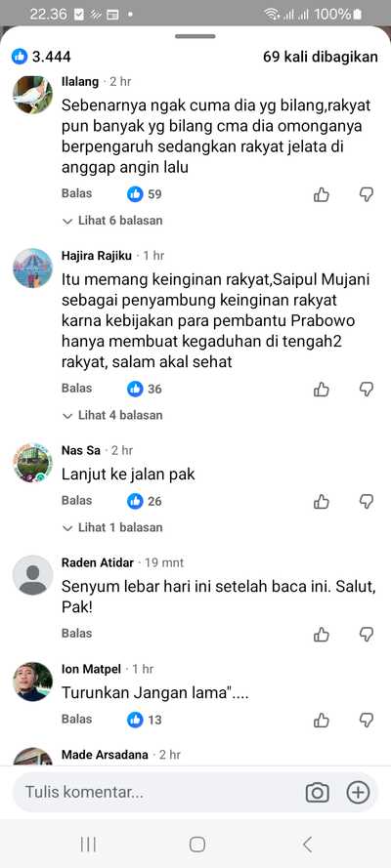Expand 4 replies under Hajira Rajiku's comment
Screen dimensions: 391x868
[x=113, y=415]
